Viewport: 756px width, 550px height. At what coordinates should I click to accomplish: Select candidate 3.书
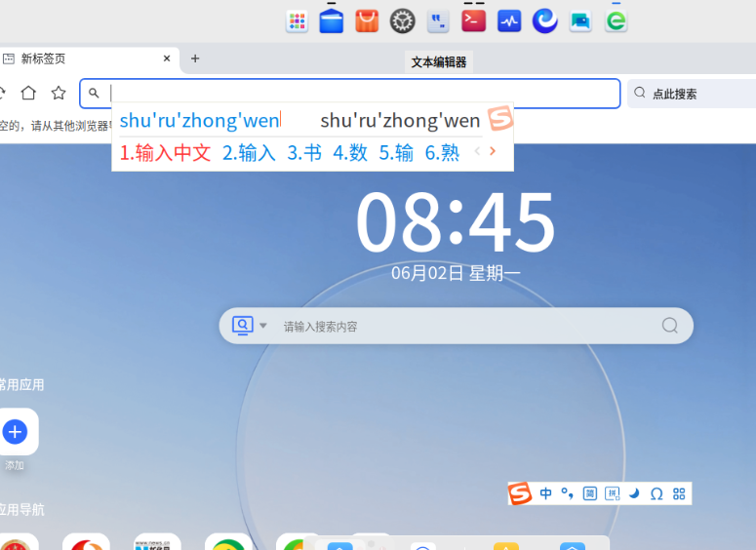[304, 153]
